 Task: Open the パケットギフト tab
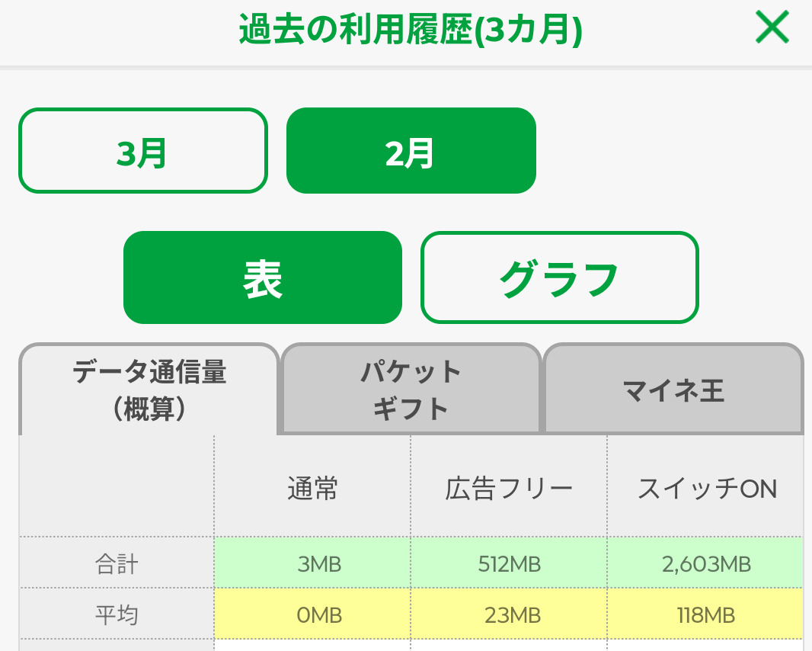click(x=411, y=390)
